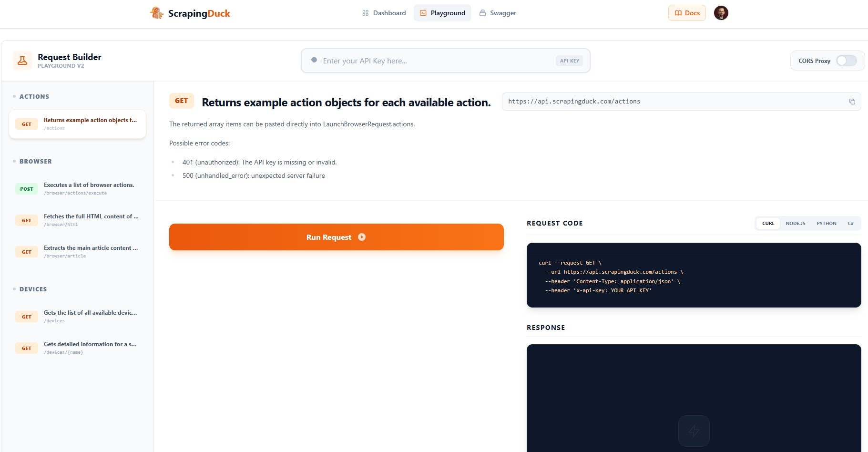Image resolution: width=868 pixels, height=452 pixels.
Task: Click the large GET badge beside the endpoint title
Action: point(182,101)
